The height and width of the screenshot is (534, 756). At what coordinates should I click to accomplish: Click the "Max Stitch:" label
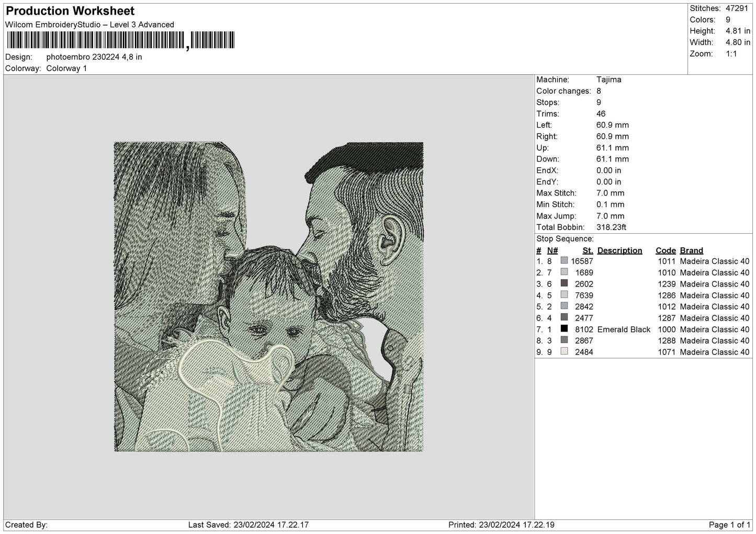[x=555, y=193]
